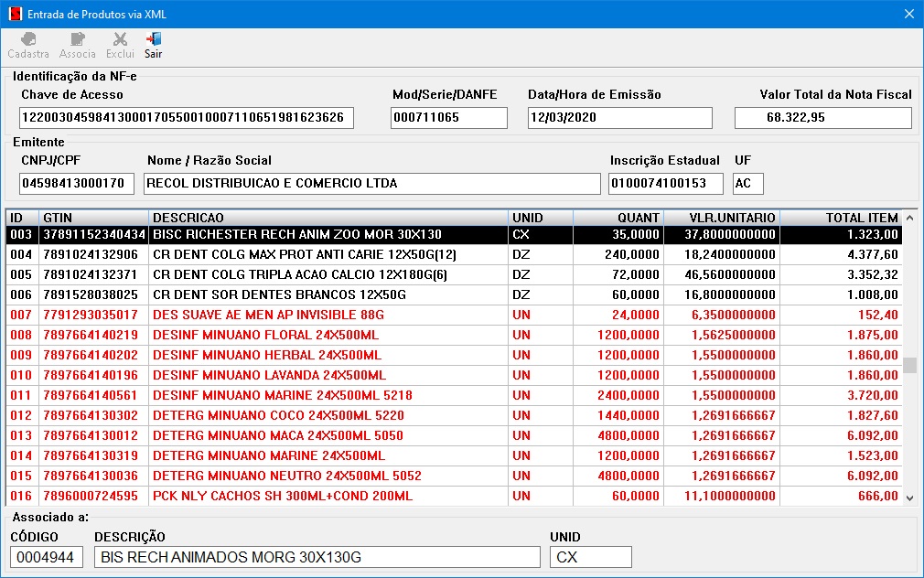Screen dimensions: 924x578
Task: Select the DESINF MINUANO LAVANDA row
Action: 269,375
